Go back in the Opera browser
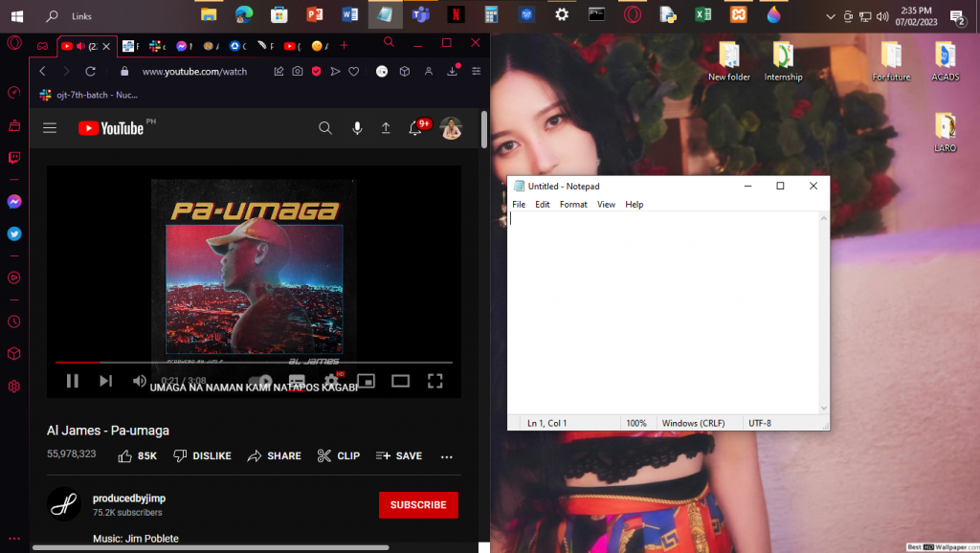Image resolution: width=980 pixels, height=553 pixels. 42,71
